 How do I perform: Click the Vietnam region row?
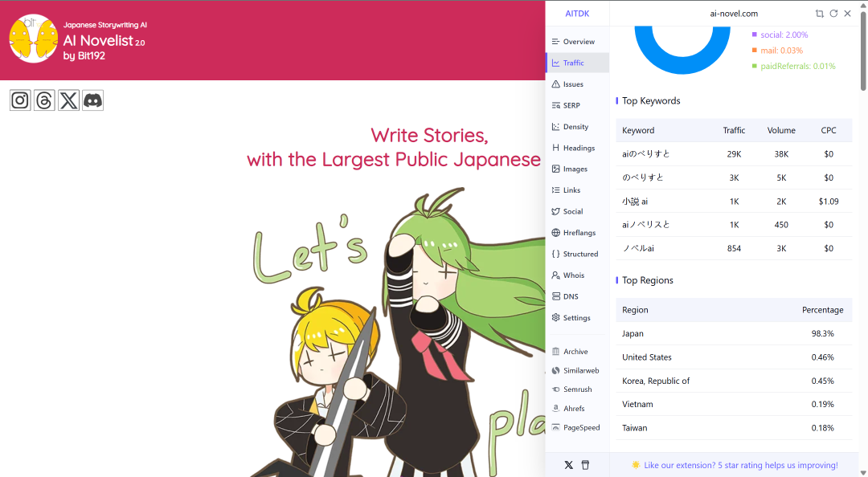[734, 405]
